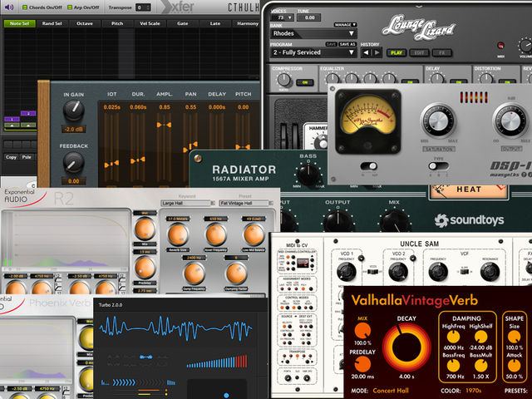The image size is (532, 399).
Task: Click the In Gain knob
Action: click(73, 111)
